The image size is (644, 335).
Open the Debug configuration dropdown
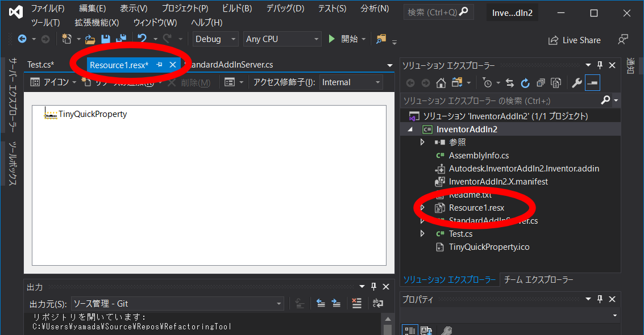coord(215,39)
